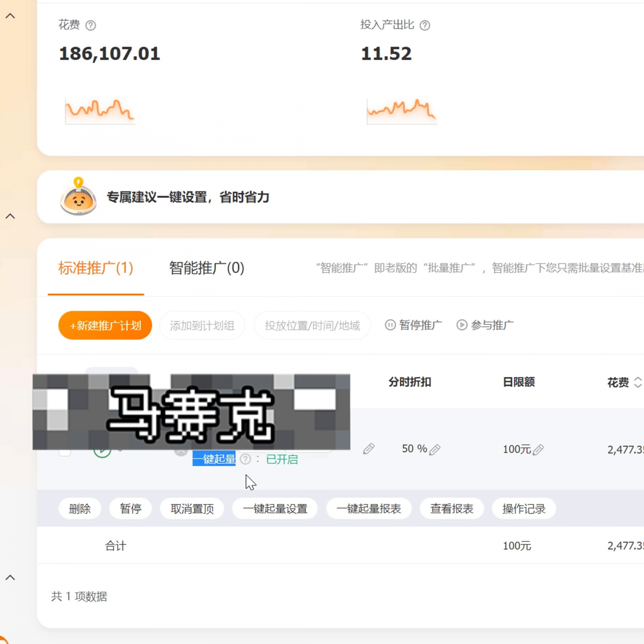This screenshot has width=644, height=644.
Task: Click the 日限额 column header
Action: tap(519, 382)
